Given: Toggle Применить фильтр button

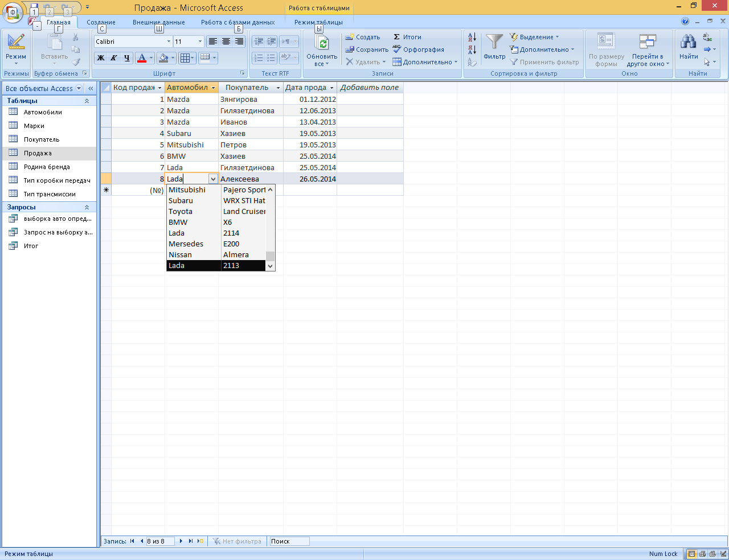Looking at the screenshot, I should [544, 62].
